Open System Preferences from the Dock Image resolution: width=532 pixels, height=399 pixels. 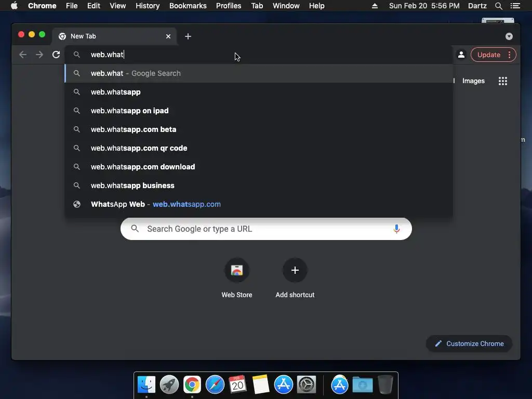point(307,385)
